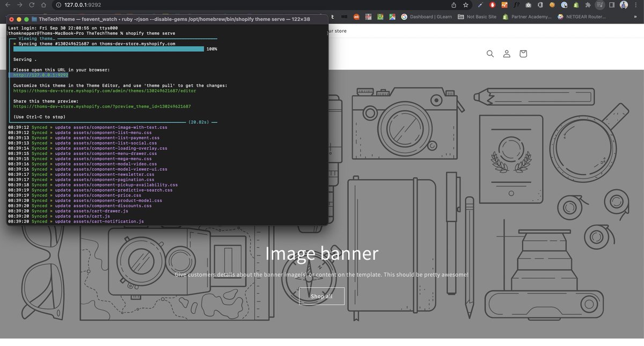Click the '(Use Ctrl-C to stop)' line
644x346 pixels.
click(x=39, y=117)
